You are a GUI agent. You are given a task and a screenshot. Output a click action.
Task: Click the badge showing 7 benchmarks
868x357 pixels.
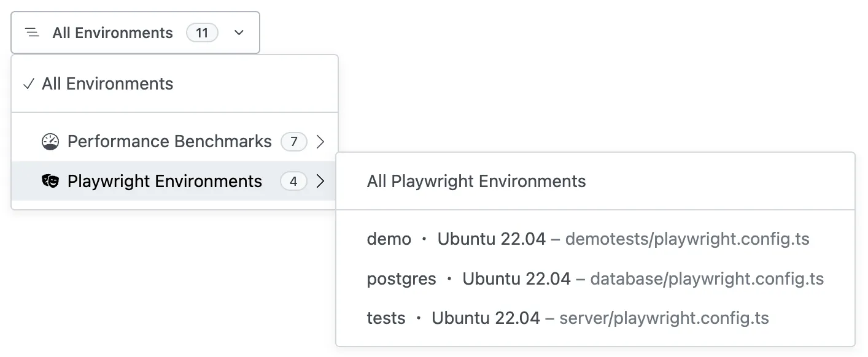coord(293,141)
